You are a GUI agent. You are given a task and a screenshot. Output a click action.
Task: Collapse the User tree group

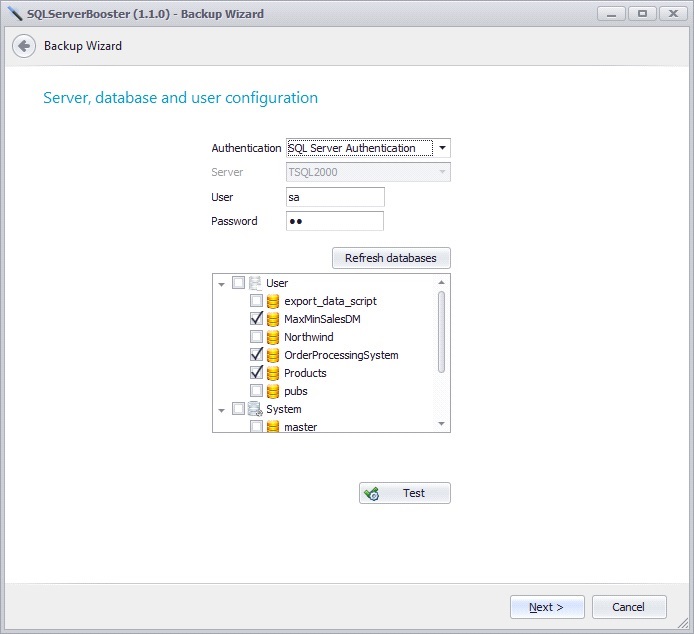[221, 284]
